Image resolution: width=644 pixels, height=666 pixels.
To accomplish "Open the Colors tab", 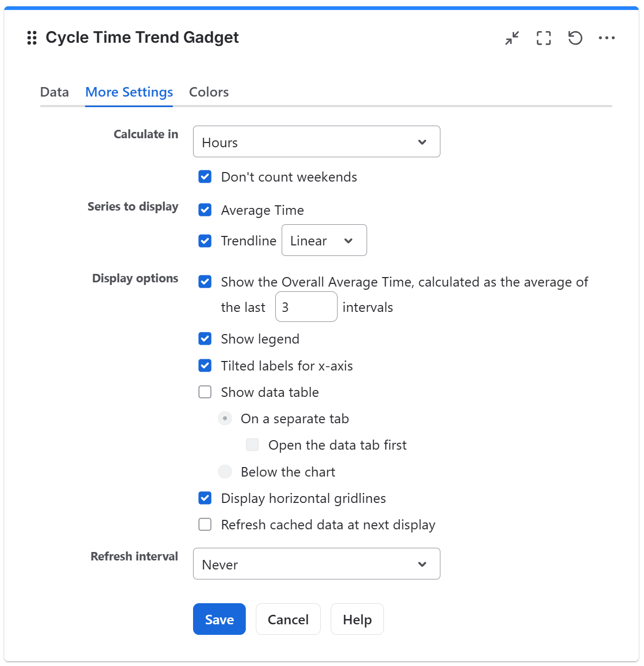I will tap(209, 92).
